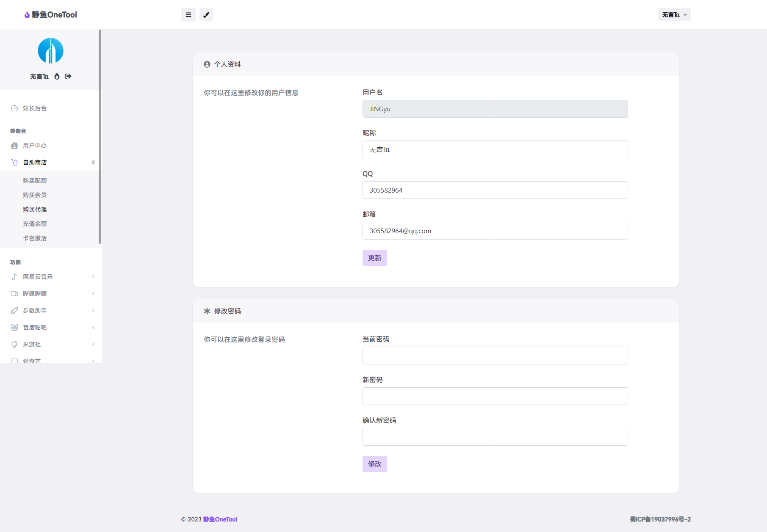
Task: Click the 静鱼OneTool footer link
Action: coord(220,519)
